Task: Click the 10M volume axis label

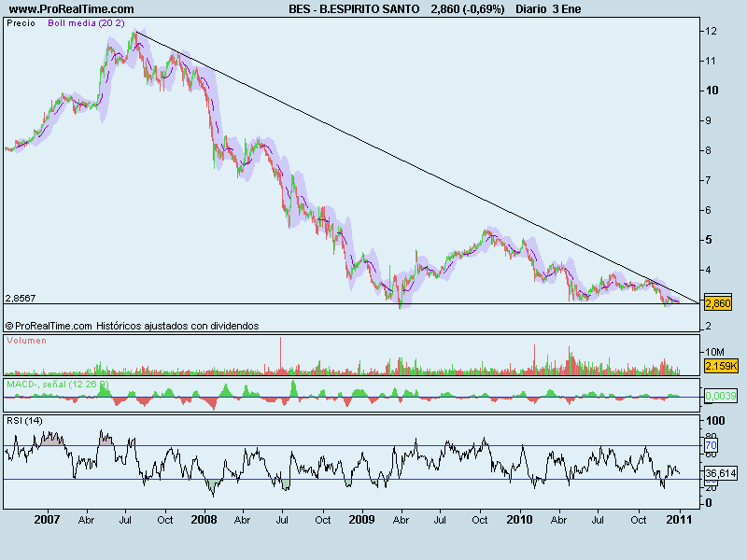Action: click(x=715, y=352)
